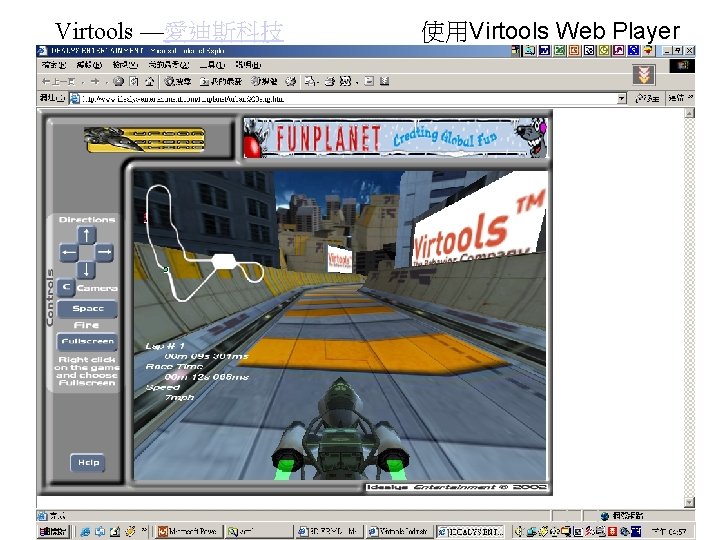Click the Internet zone globe in status bar
This screenshot has height=540, width=720.
click(605, 516)
